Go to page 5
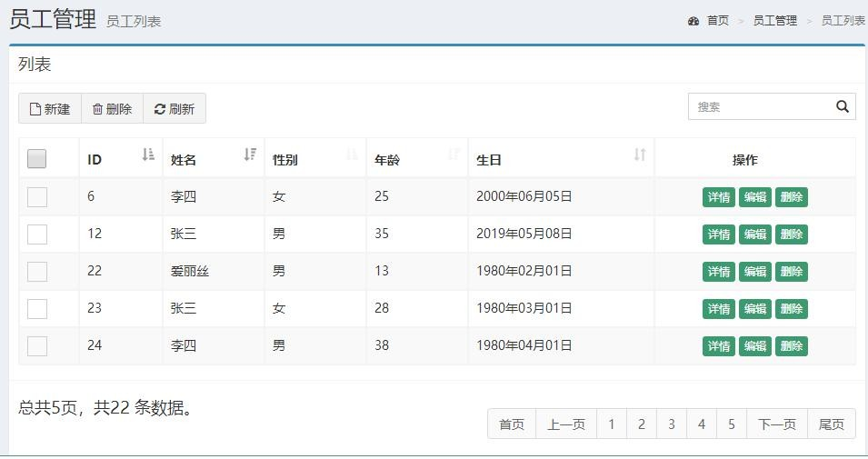This screenshot has width=868, height=459. [x=732, y=424]
